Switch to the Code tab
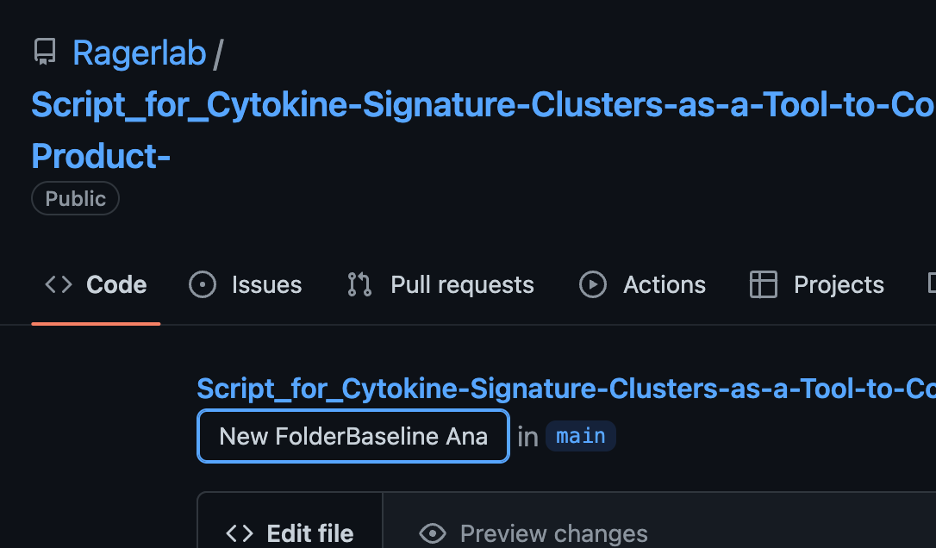Image resolution: width=936 pixels, height=548 pixels. coord(116,285)
